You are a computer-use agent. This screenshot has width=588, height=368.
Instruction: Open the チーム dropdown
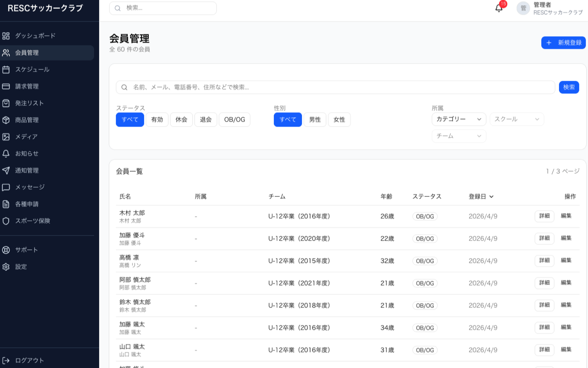pos(459,136)
